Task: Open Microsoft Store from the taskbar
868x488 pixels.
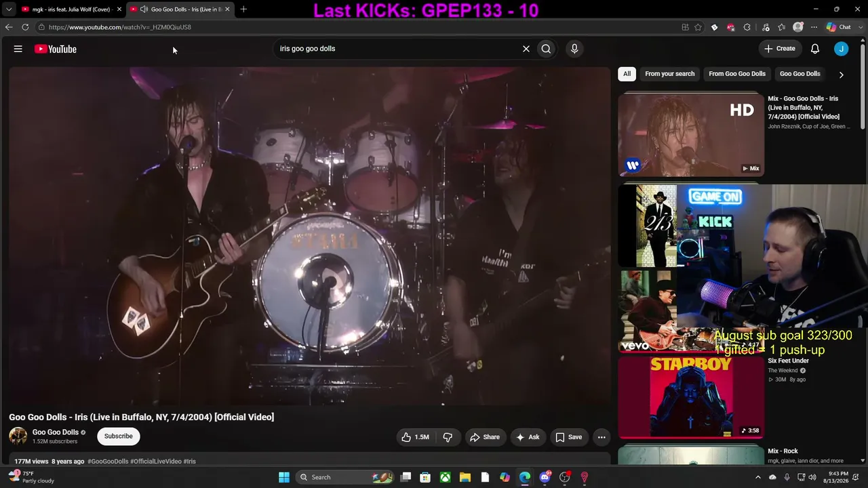Action: (425, 477)
